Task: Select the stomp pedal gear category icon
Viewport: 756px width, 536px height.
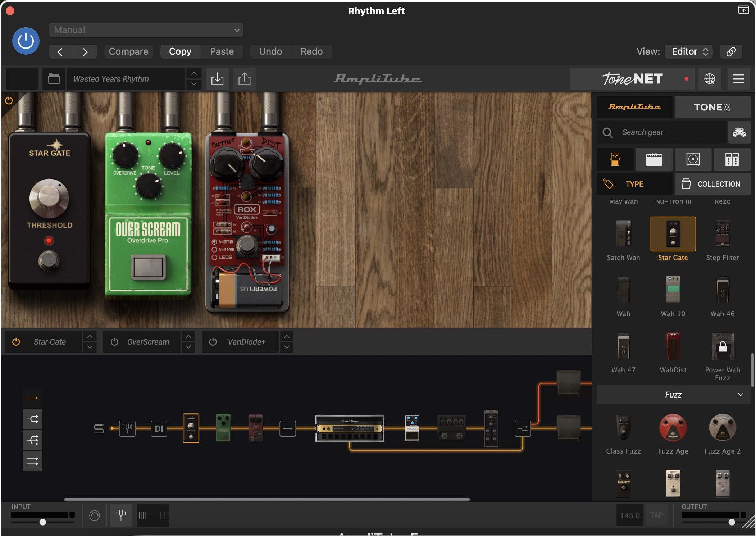Action: [x=615, y=159]
